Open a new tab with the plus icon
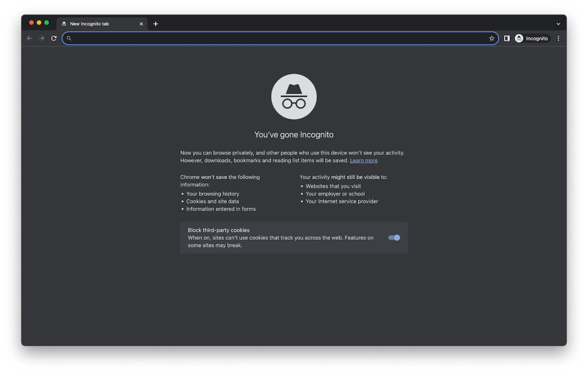This screenshot has width=588, height=374. coord(156,24)
